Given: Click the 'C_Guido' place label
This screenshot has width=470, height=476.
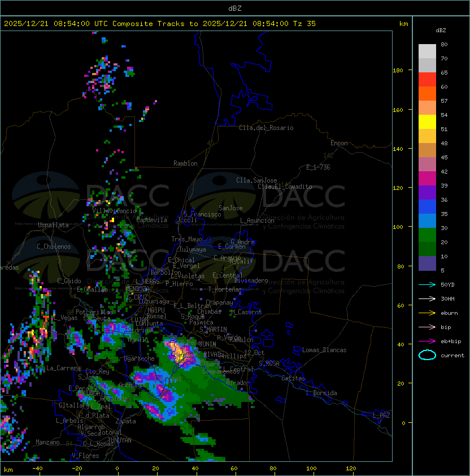Looking at the screenshot, I should (69, 281).
